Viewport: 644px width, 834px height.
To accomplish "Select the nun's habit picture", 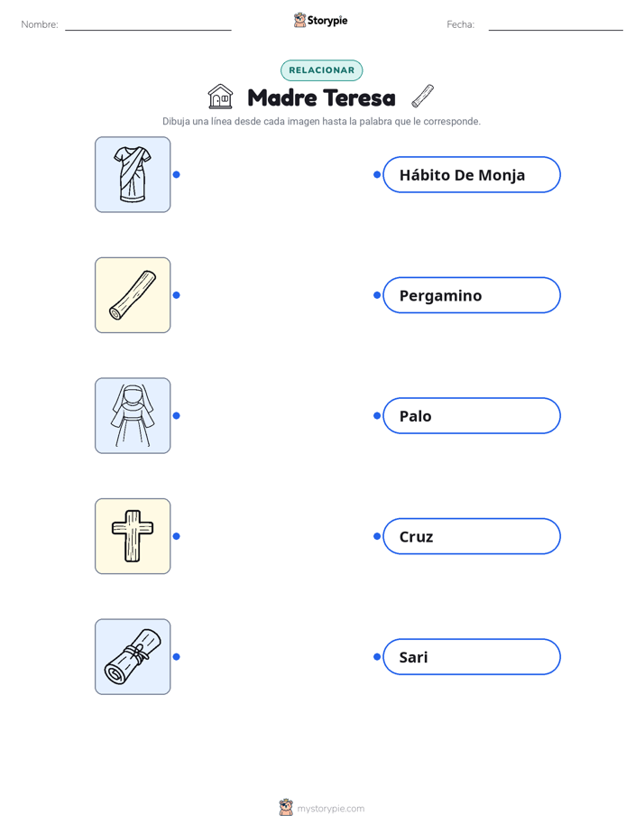I will pyautogui.click(x=133, y=415).
